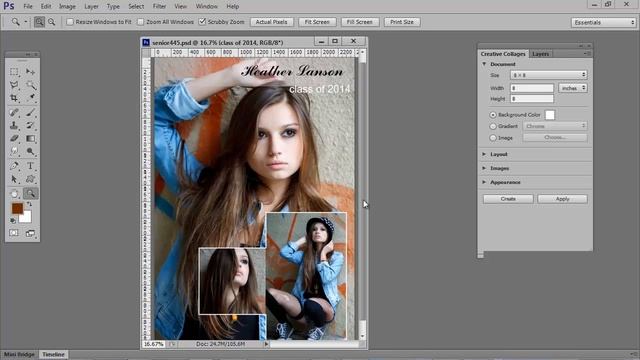Click the Create button
This screenshot has width=640, height=360.
coord(508,199)
